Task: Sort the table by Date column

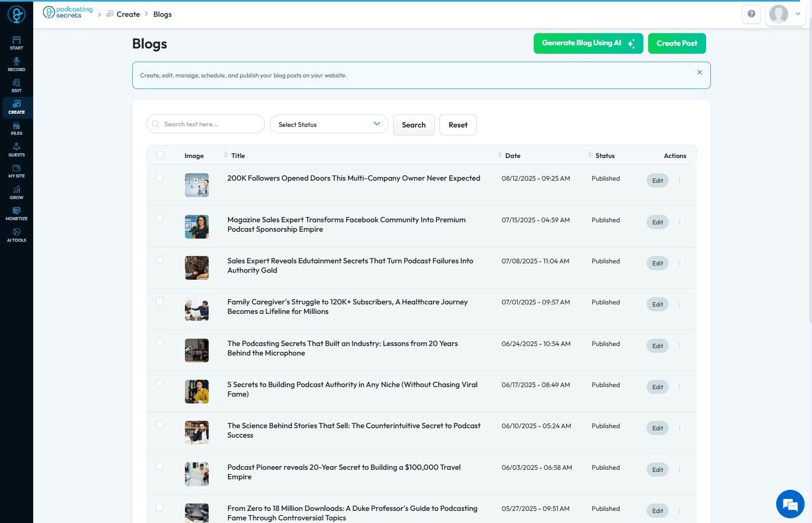Action: 512,155
